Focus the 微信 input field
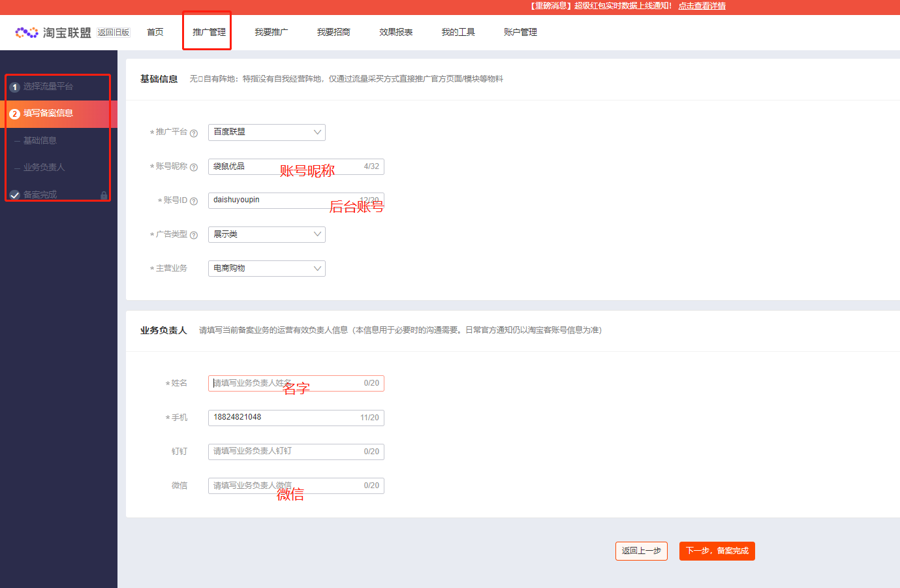The width and height of the screenshot is (900, 588). 296,486
